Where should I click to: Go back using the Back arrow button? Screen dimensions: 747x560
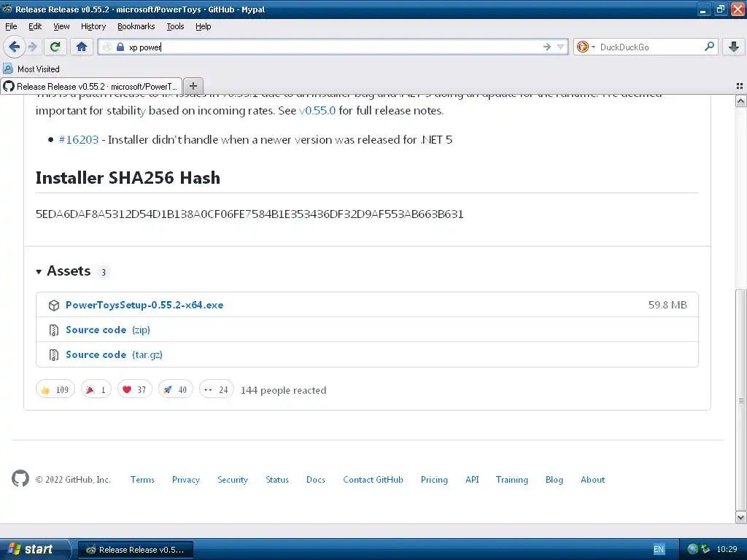pos(14,47)
